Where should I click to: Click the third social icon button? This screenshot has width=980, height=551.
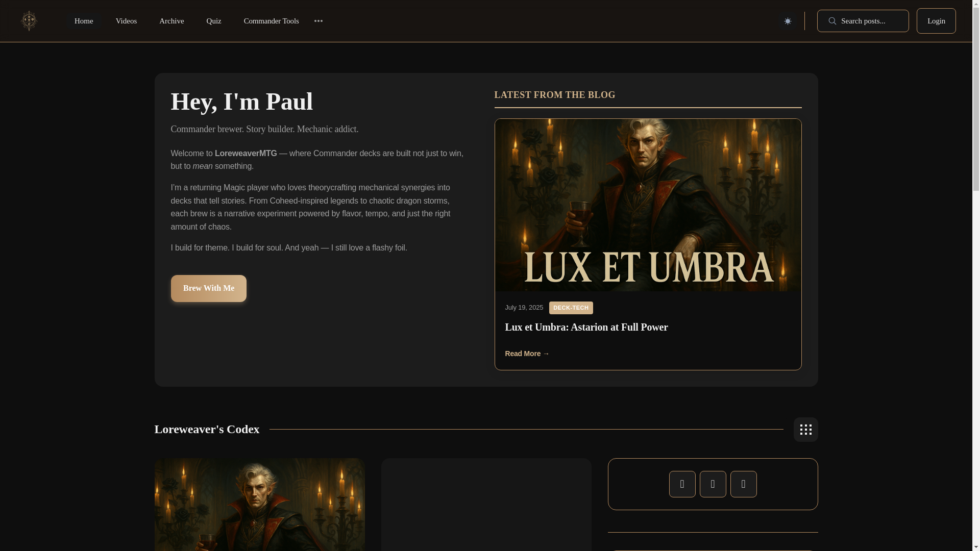click(x=743, y=484)
